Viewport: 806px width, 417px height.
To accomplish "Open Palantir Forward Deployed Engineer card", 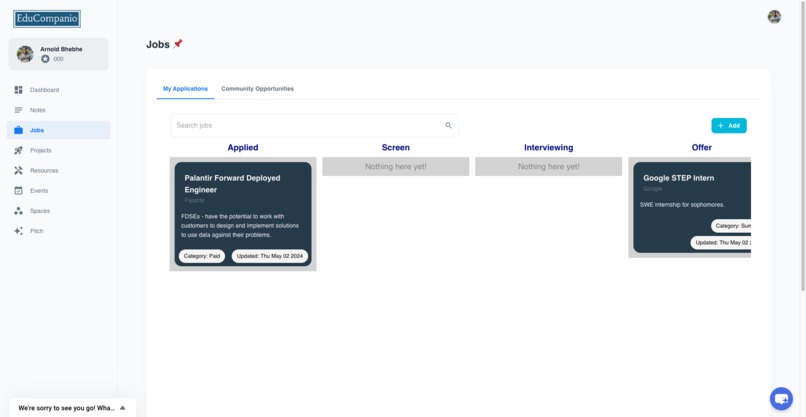I will pyautogui.click(x=243, y=214).
